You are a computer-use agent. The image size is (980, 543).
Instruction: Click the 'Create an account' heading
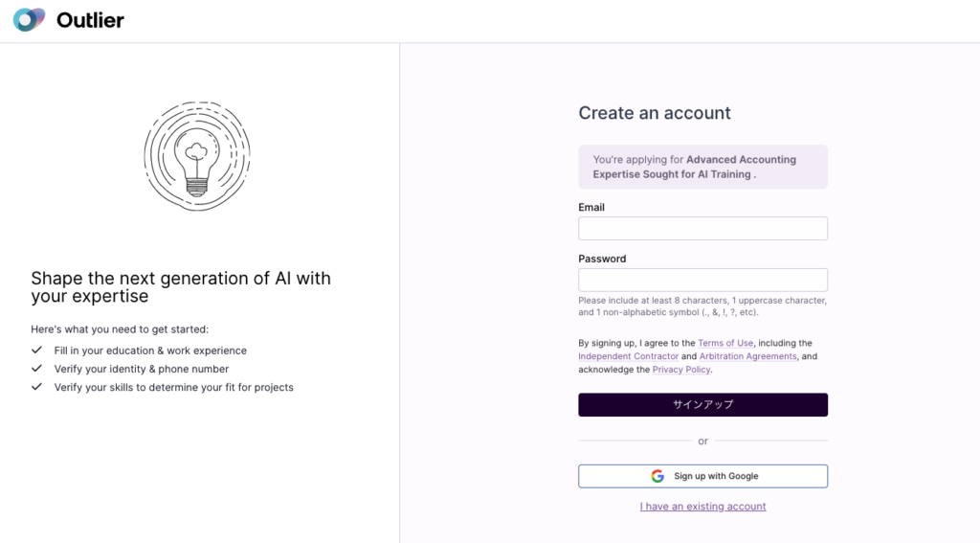(x=655, y=113)
